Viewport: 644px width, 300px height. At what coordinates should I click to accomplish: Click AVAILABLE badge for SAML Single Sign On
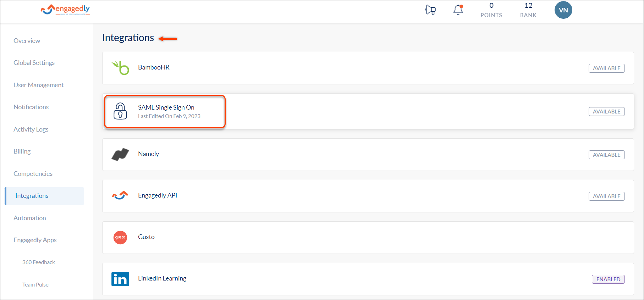point(606,111)
